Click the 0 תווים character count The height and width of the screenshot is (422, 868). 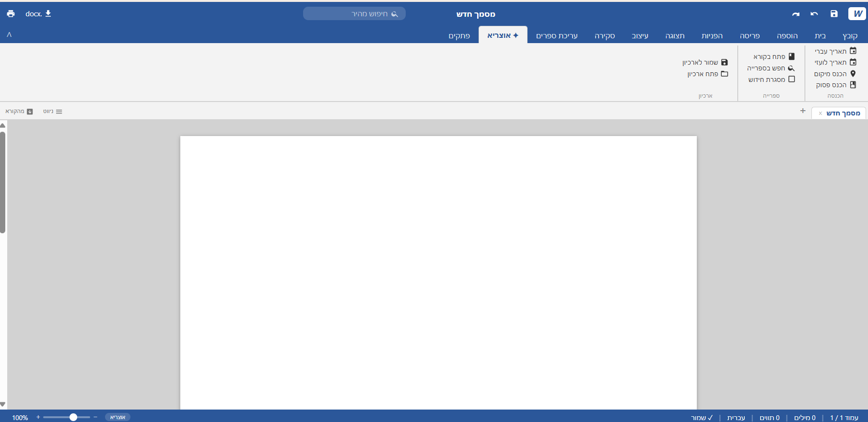click(770, 418)
